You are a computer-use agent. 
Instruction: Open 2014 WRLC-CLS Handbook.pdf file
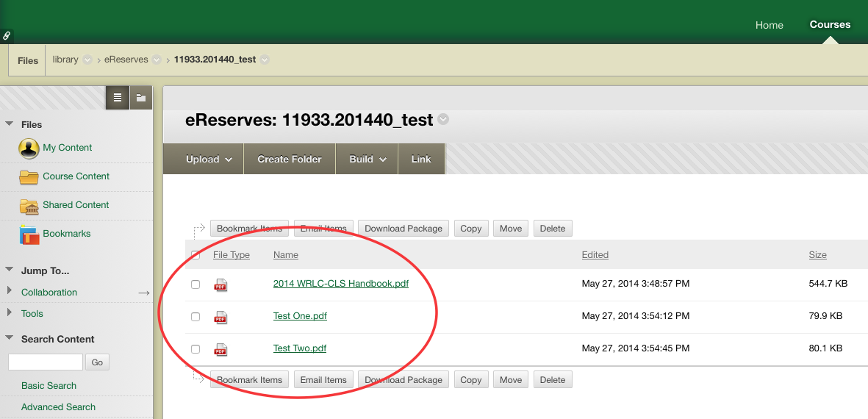coord(341,284)
